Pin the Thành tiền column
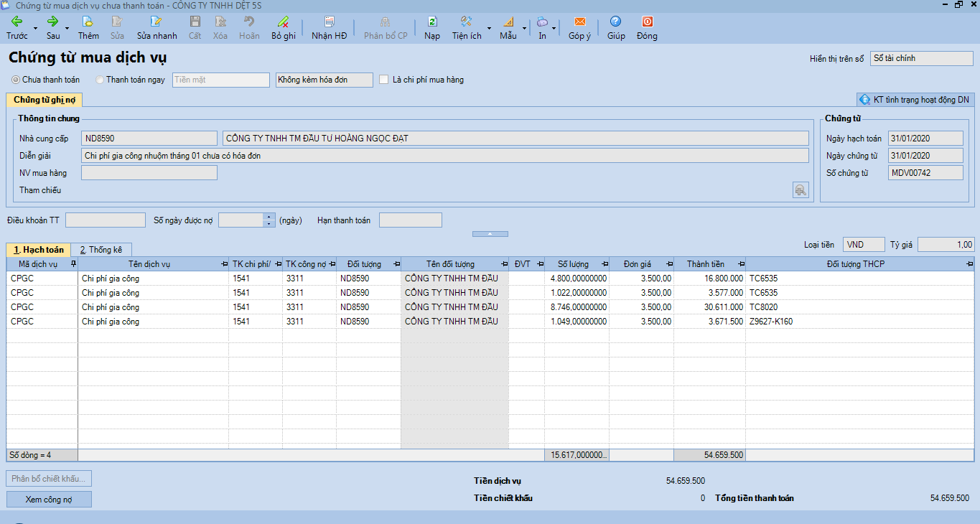This screenshot has width=980, height=524. point(740,264)
